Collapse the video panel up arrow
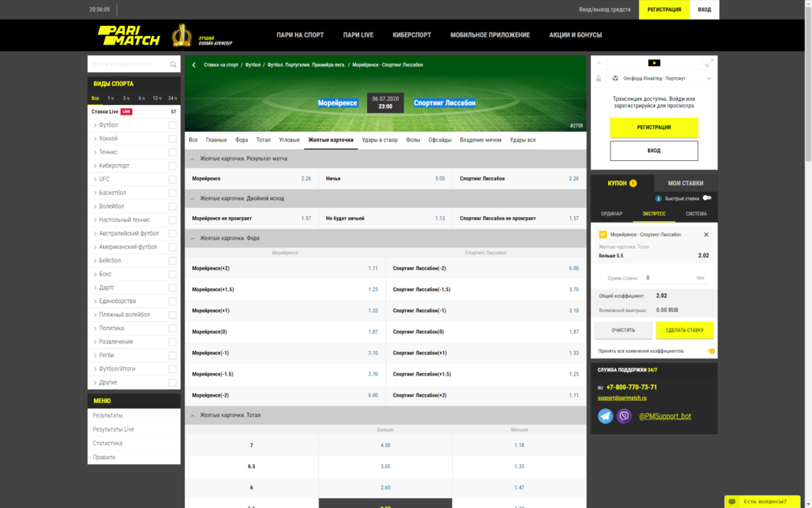The image size is (812, 508). pos(598,63)
